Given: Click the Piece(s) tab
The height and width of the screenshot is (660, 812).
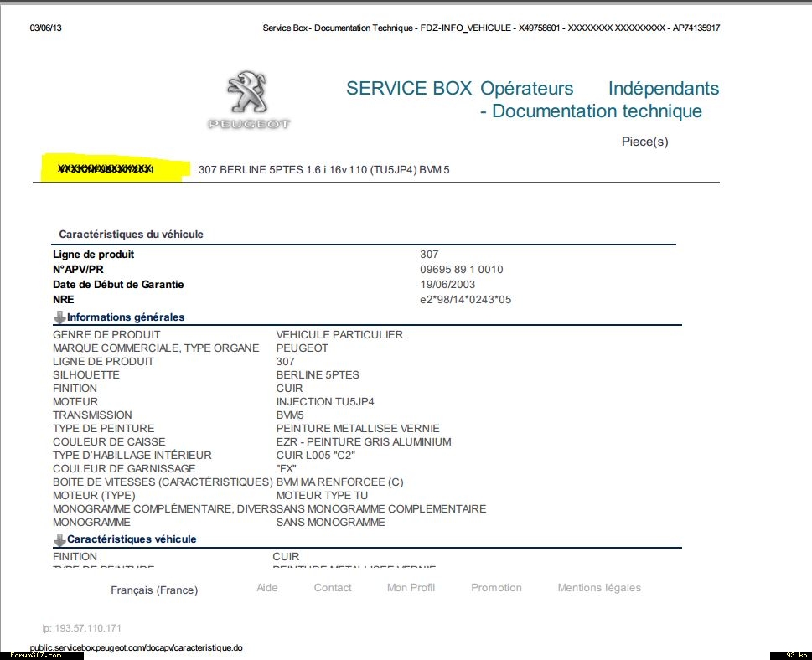Looking at the screenshot, I should coord(644,142).
